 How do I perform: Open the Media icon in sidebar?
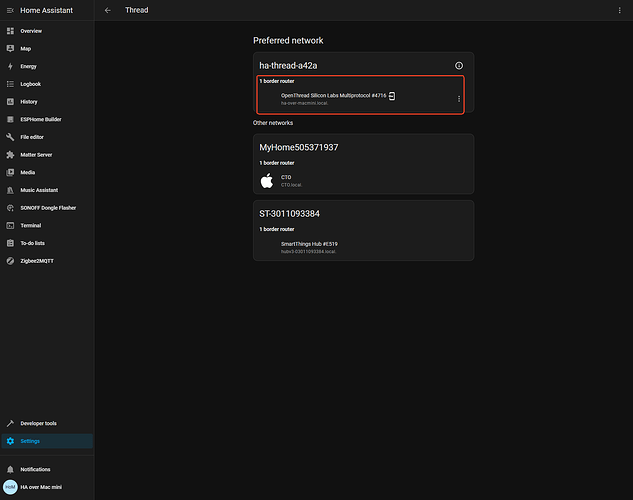click(x=10, y=172)
